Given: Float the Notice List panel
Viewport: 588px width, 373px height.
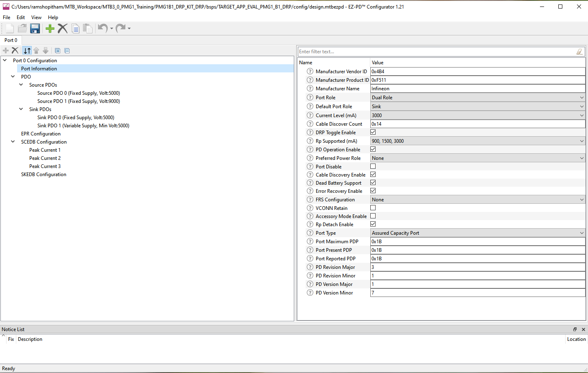Looking at the screenshot, I should pyautogui.click(x=575, y=329).
